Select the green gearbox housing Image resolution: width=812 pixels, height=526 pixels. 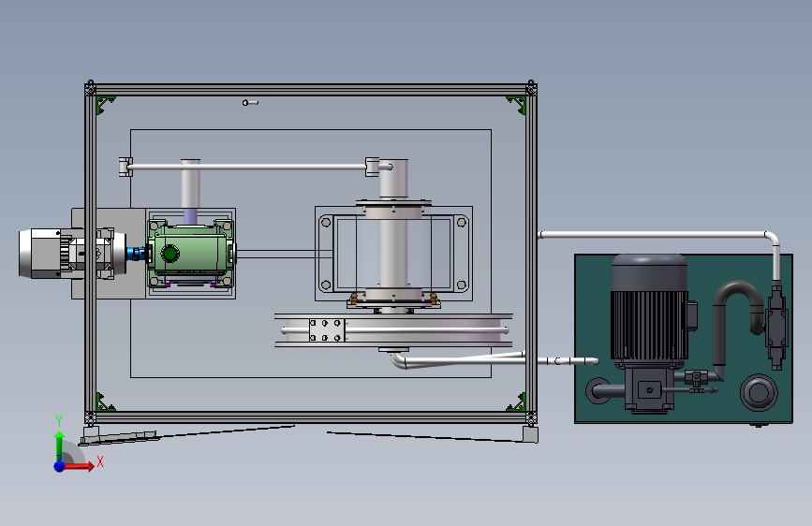[190, 254]
